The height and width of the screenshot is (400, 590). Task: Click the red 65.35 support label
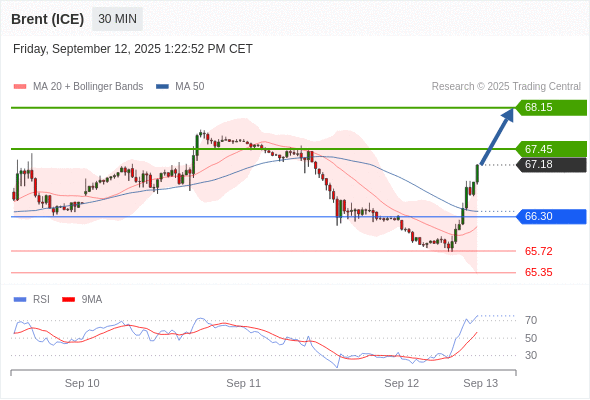pyautogui.click(x=538, y=272)
